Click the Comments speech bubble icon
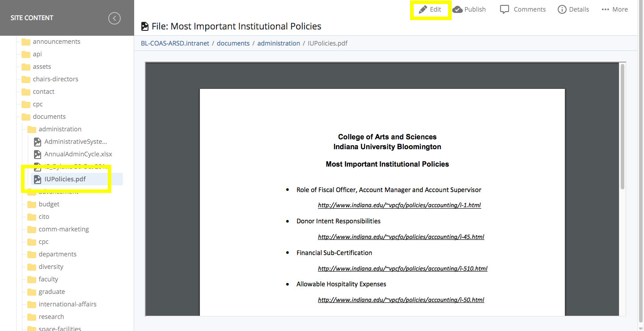 504,9
